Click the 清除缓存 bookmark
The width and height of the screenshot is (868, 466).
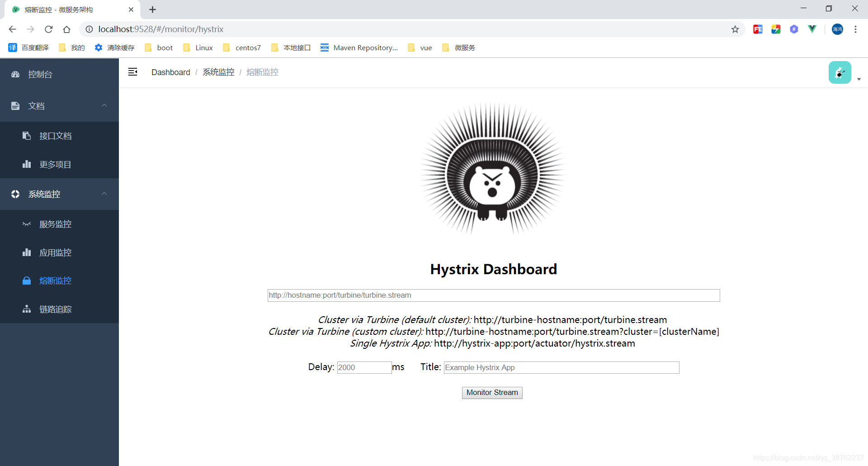114,48
